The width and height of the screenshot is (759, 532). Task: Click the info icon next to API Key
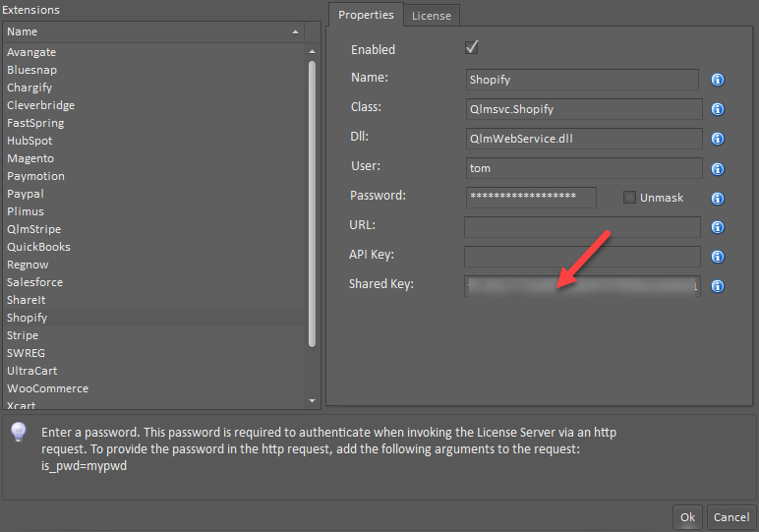click(718, 257)
